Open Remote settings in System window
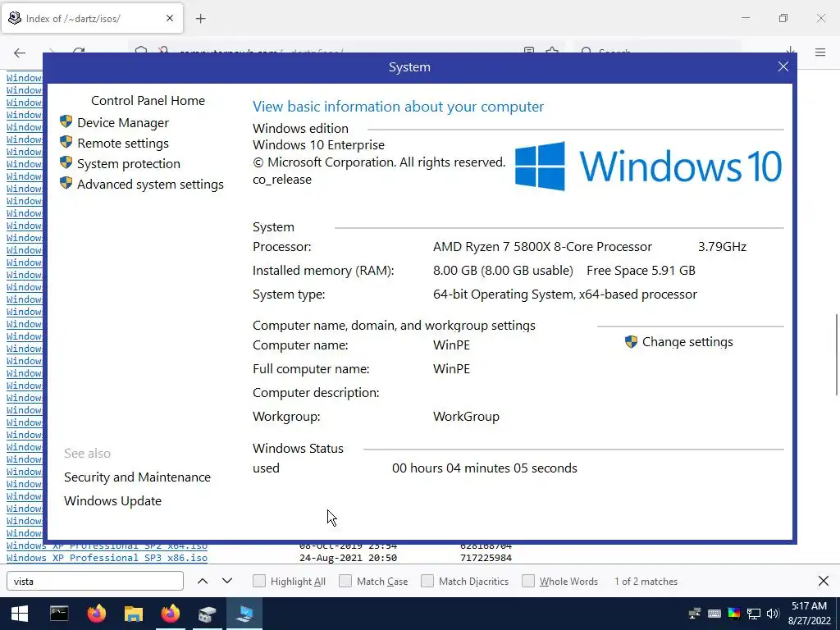The image size is (840, 630). 123,143
